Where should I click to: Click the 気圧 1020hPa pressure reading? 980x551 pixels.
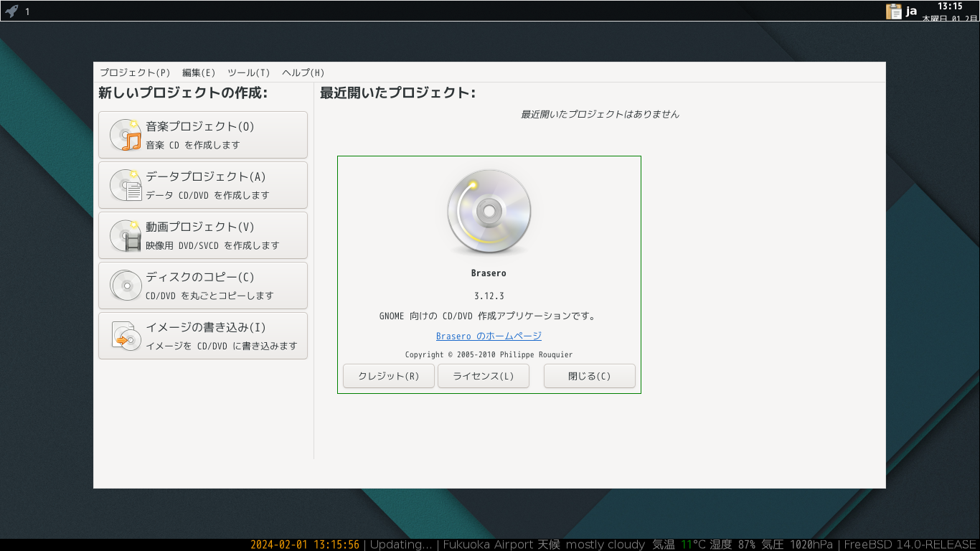(797, 545)
